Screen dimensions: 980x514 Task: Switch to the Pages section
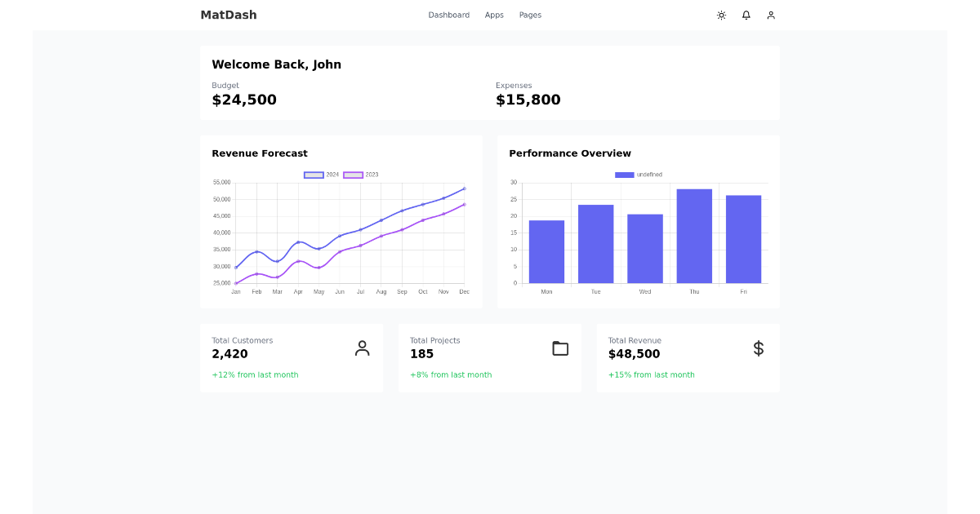click(530, 15)
